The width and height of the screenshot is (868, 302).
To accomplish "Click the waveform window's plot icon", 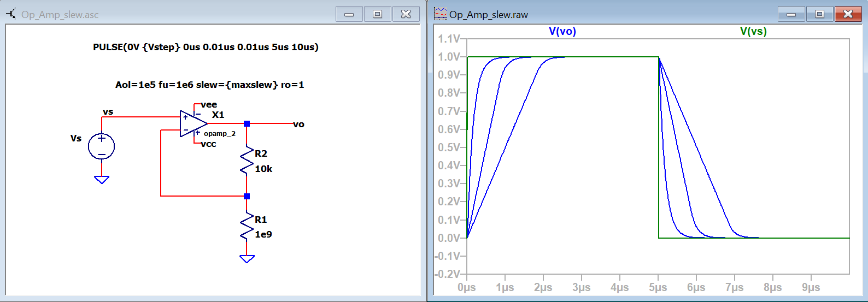I will coord(440,14).
